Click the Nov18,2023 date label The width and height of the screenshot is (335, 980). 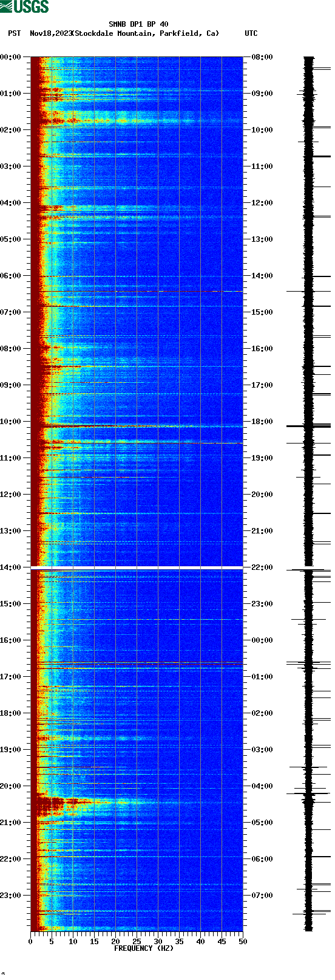click(x=51, y=33)
